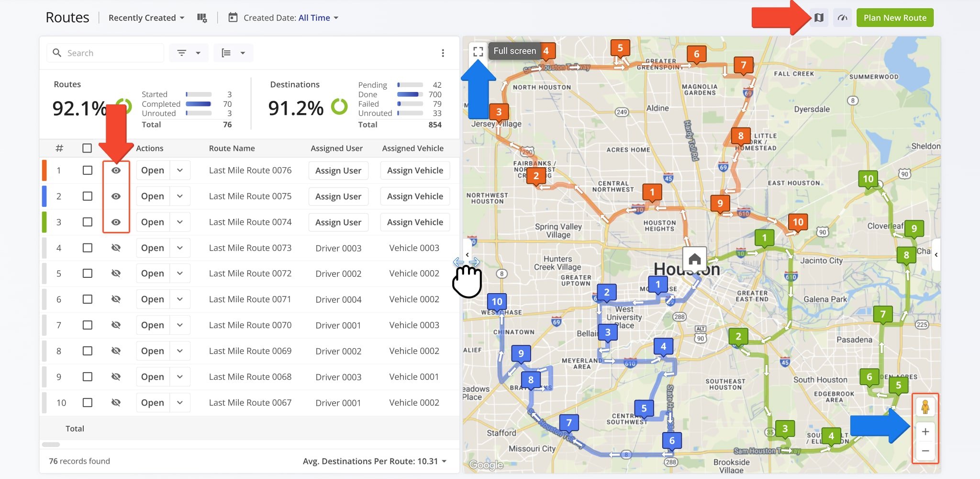Open the three-dot options menu

443,53
